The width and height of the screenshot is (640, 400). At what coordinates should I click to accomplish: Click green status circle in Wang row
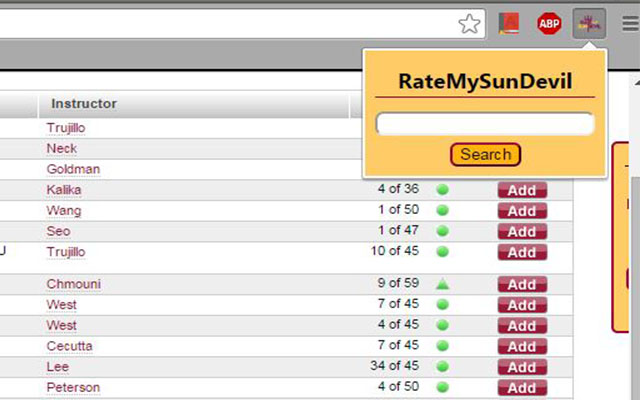[442, 210]
